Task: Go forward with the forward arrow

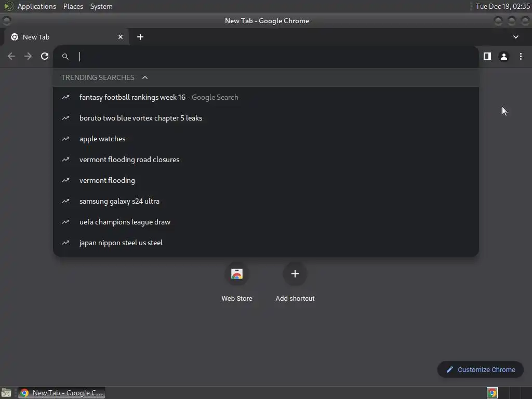Action: (x=28, y=56)
